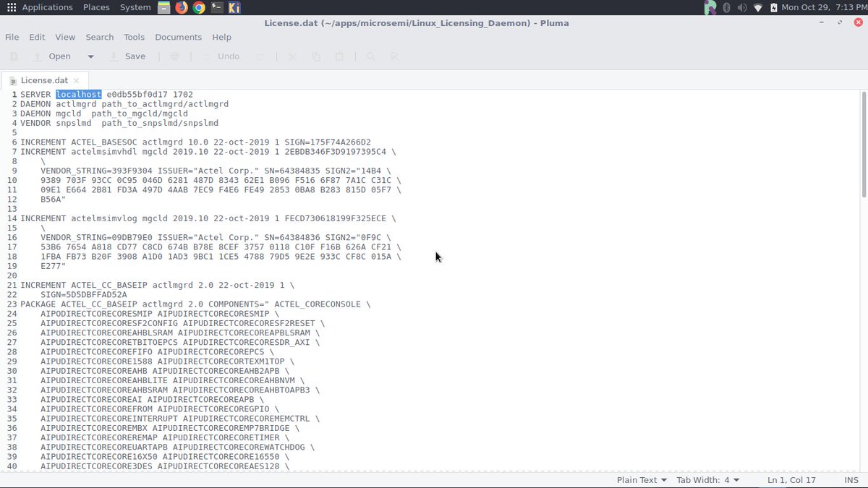The image size is (868, 488).
Task: Open the File menu
Action: (x=12, y=37)
